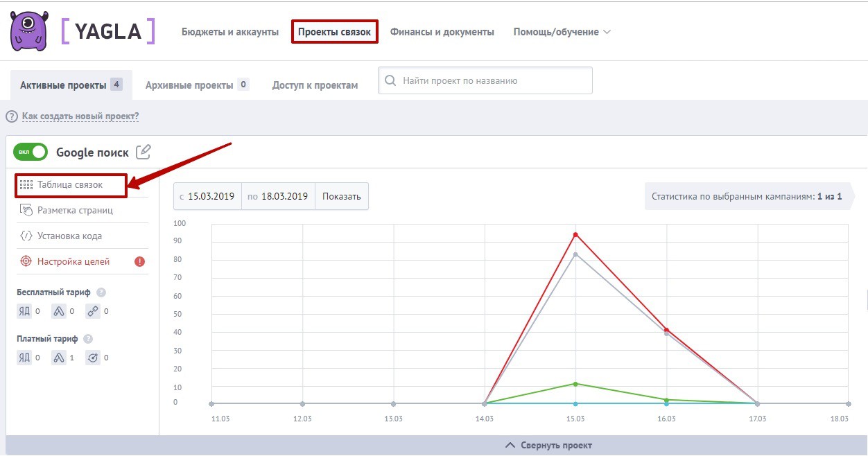Click the ЯД icon under Бесплатный тариф

[x=24, y=311]
